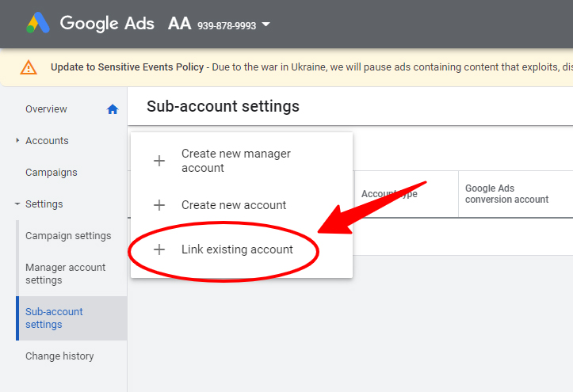Collapse the Settings section arrow
The image size is (573, 392).
click(17, 204)
